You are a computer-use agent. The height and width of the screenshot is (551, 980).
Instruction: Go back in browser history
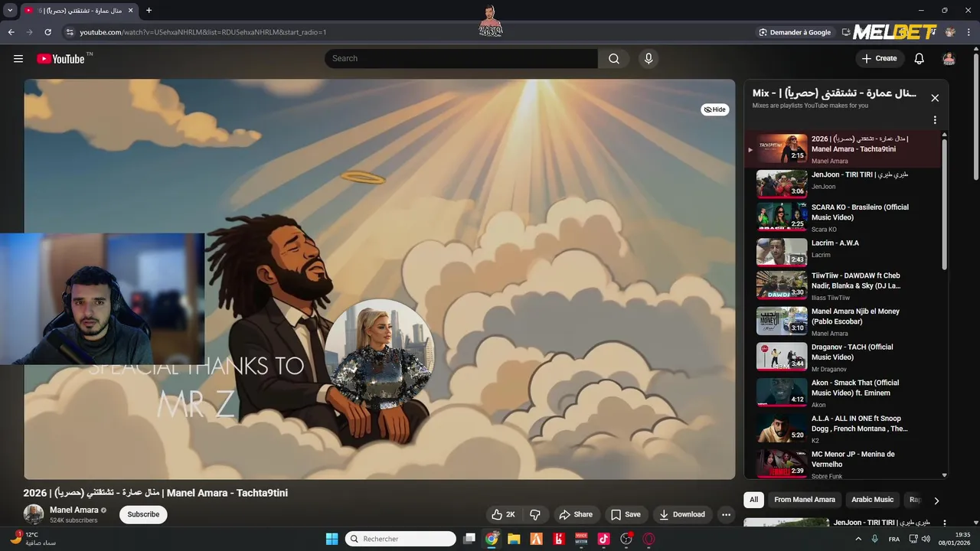[x=11, y=32]
